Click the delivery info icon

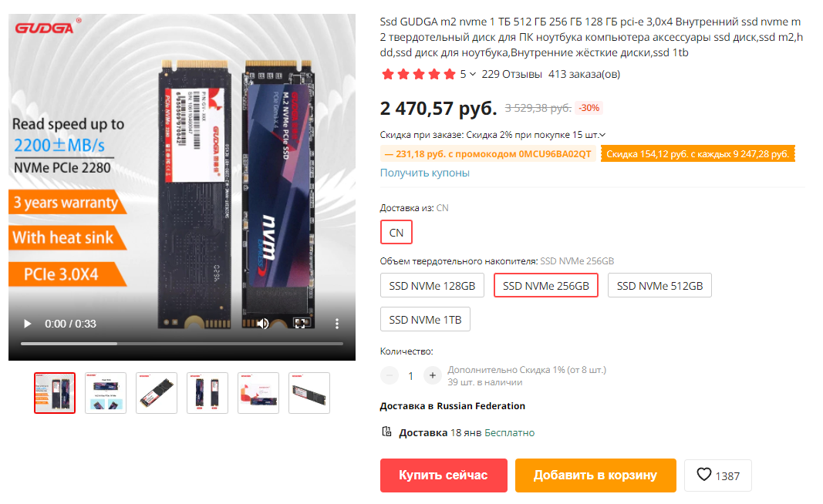tap(387, 432)
